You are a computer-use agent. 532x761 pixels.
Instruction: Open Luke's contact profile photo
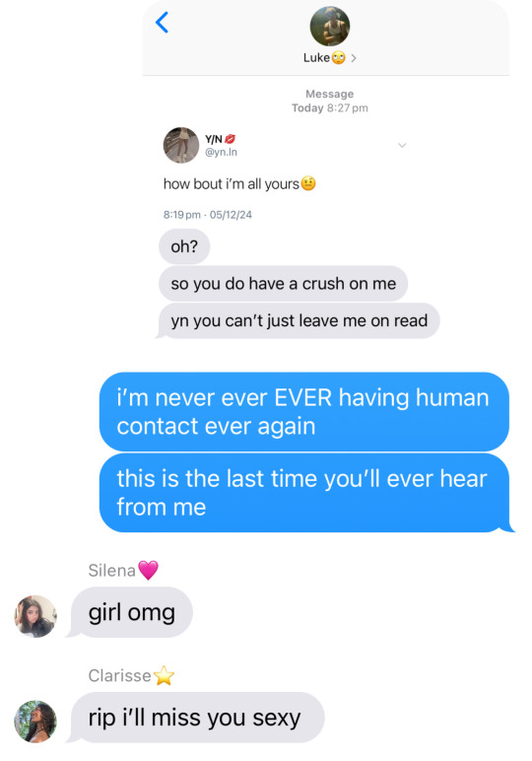[x=330, y=27]
